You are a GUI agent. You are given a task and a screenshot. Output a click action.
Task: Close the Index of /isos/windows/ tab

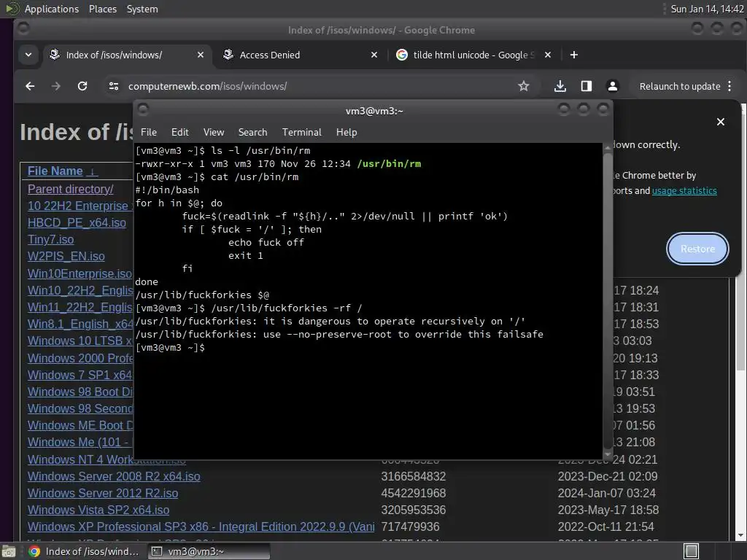201,55
